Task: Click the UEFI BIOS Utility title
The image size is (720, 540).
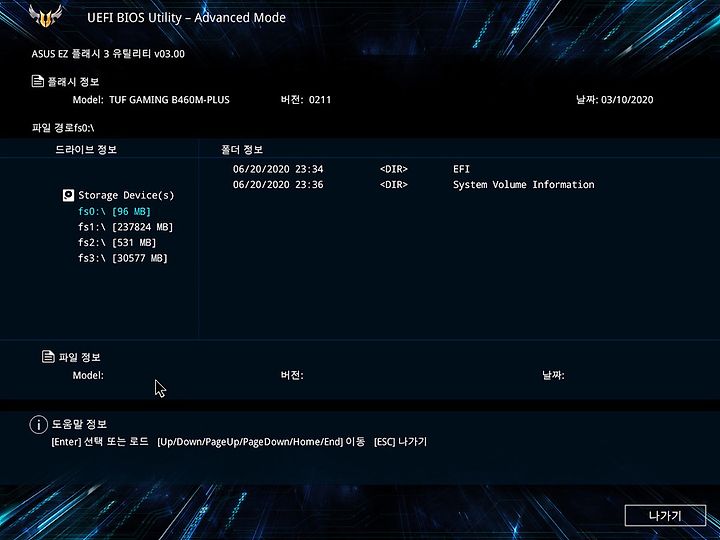Action: (186, 18)
